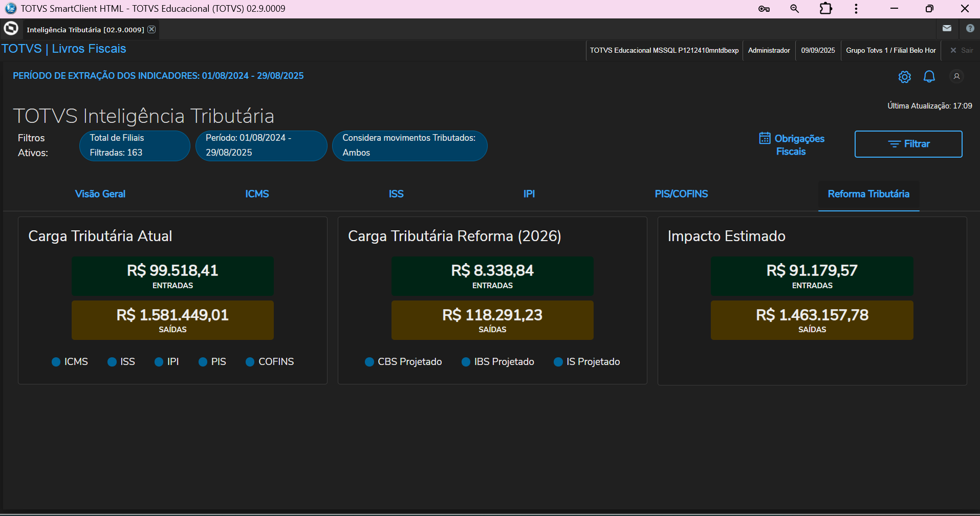This screenshot has height=516, width=980.
Task: Toggle the CBS Projetado legend item
Action: 404,362
